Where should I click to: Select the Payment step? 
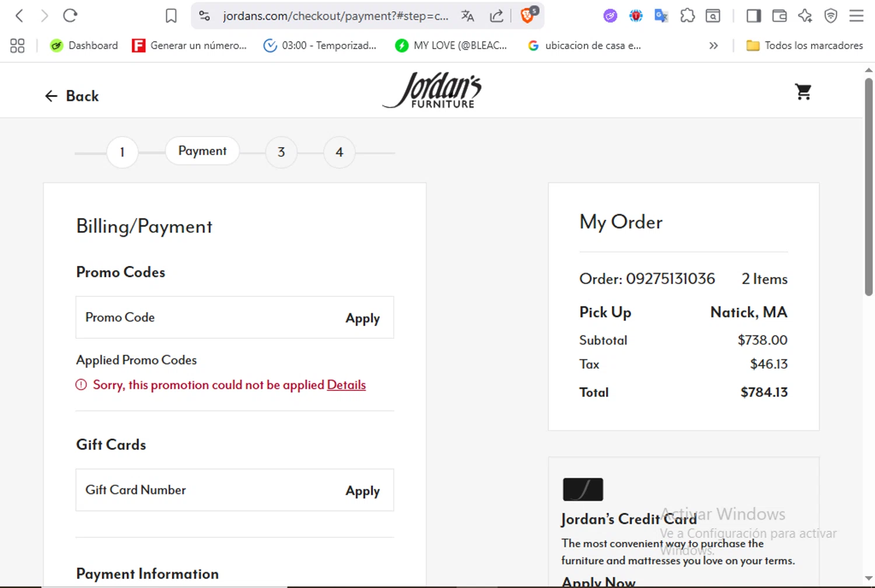202,150
